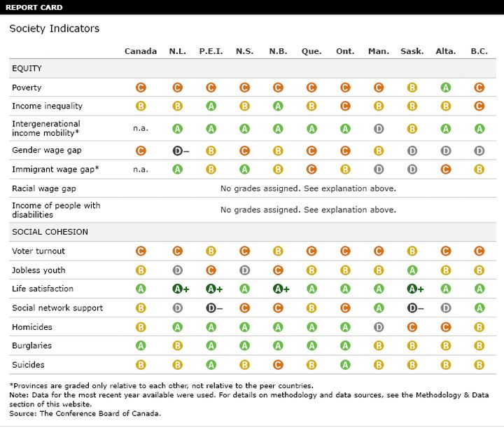Screen dimensions: 504x428
Task: Select the Que. column header
Action: click(311, 51)
